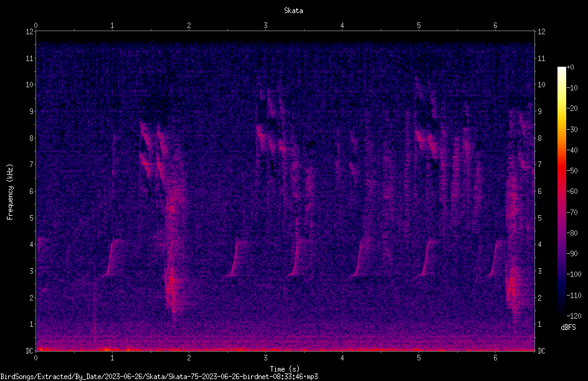Viewport: 588px width, 381px height.
Task: Click the "-120" value on the color scale
Action: click(574, 316)
